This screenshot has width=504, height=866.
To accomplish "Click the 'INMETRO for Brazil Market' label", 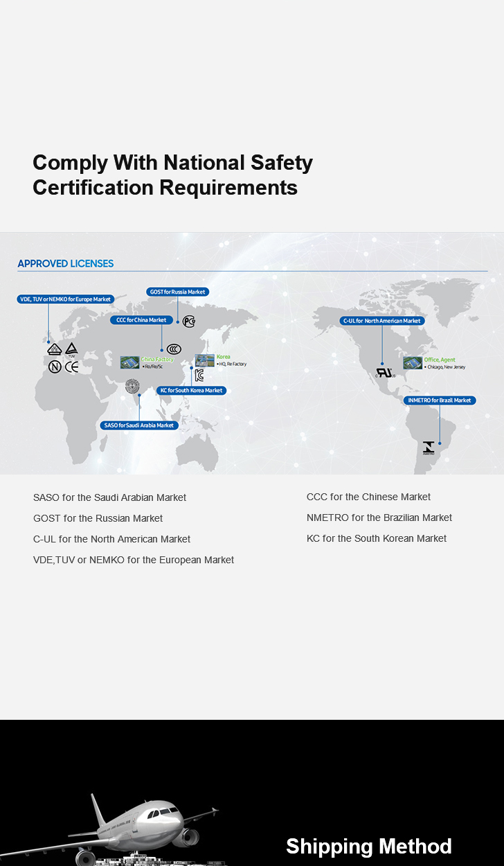I will coord(440,400).
